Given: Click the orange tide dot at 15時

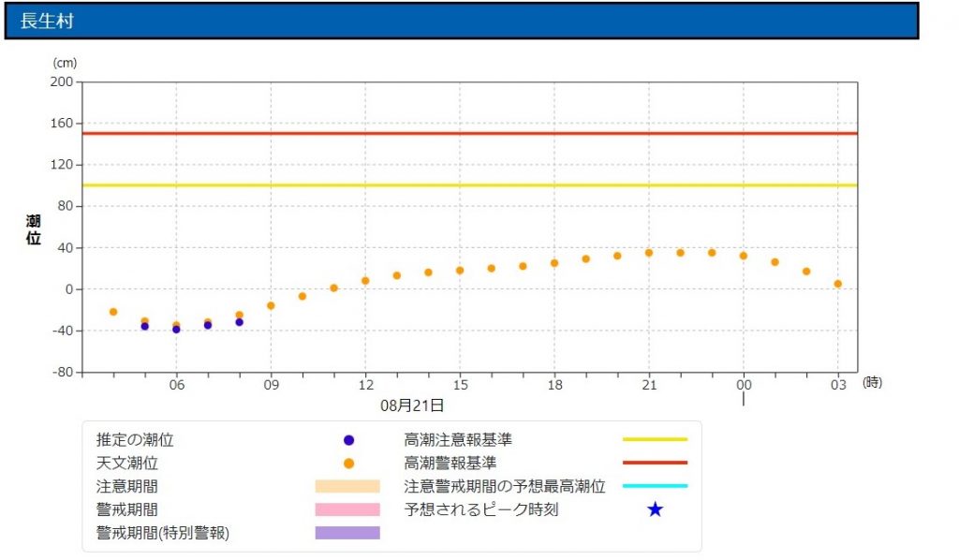Looking at the screenshot, I should click(460, 271).
